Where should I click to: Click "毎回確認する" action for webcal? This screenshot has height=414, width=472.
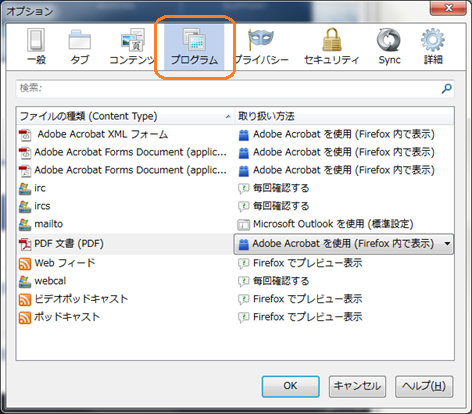(x=281, y=281)
